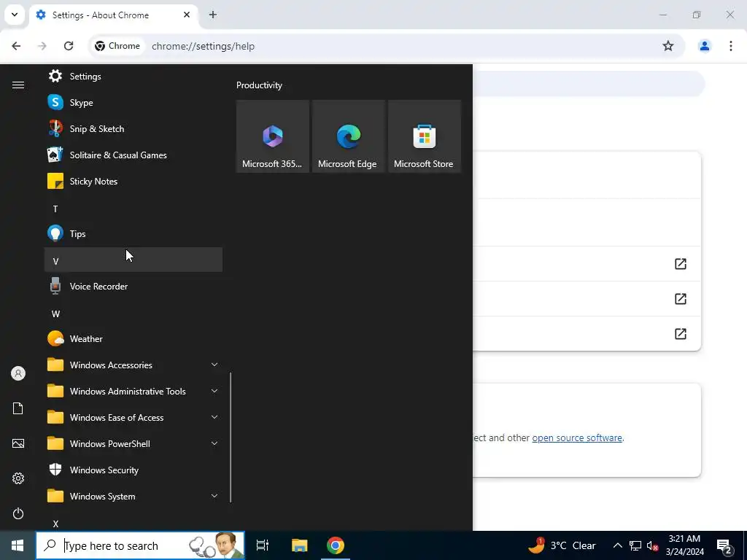Click the Chrome site info chip
Viewport: 747px width, 560px height.
coord(117,46)
